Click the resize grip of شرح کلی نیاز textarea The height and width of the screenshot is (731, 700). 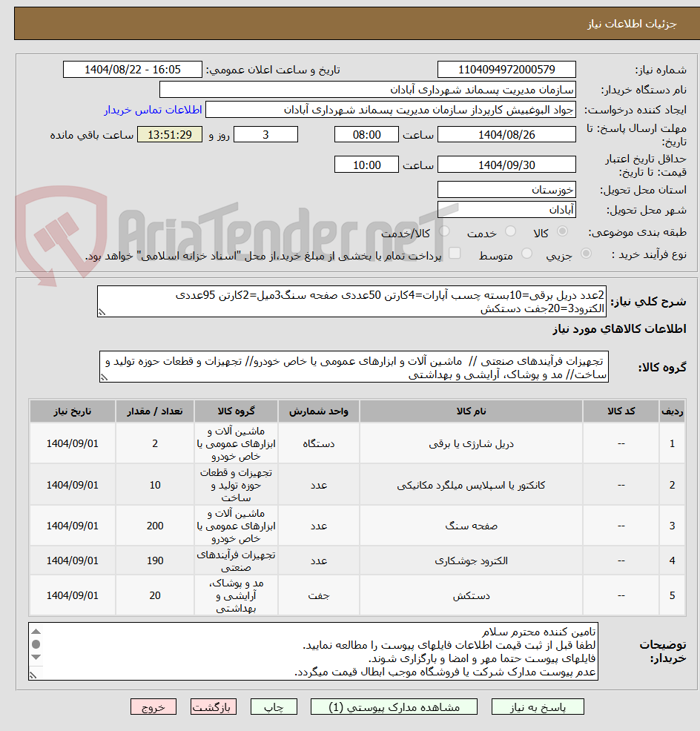102,311
